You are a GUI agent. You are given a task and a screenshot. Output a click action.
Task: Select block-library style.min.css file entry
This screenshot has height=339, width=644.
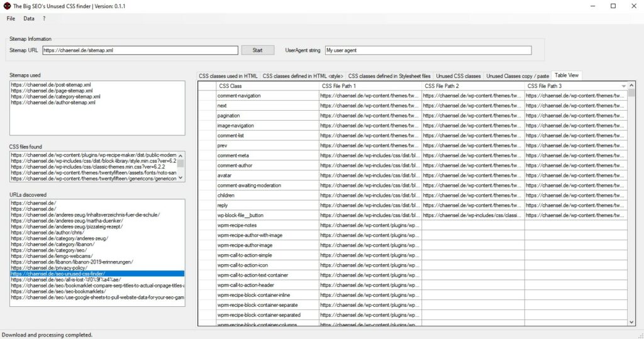(x=94, y=161)
